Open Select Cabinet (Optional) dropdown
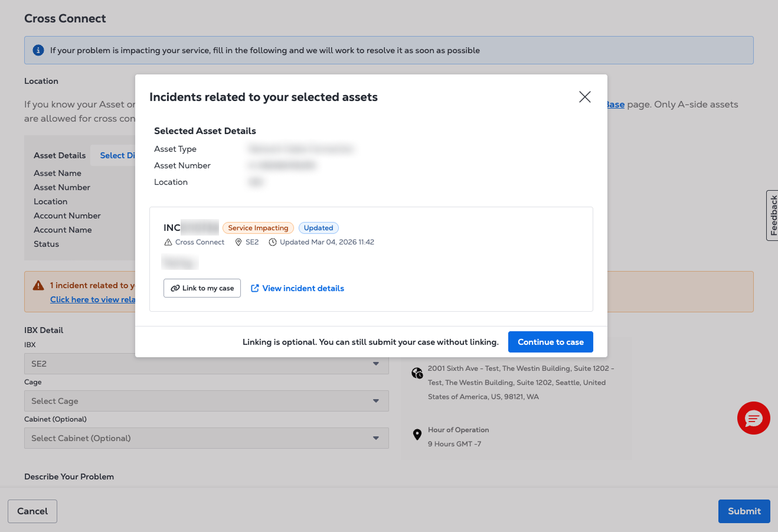 [x=207, y=438]
